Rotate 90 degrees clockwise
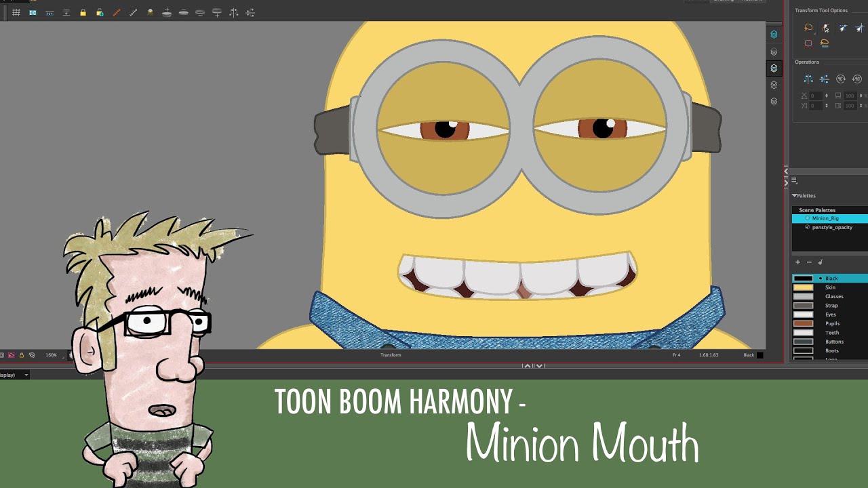868x488 pixels. coord(841,79)
